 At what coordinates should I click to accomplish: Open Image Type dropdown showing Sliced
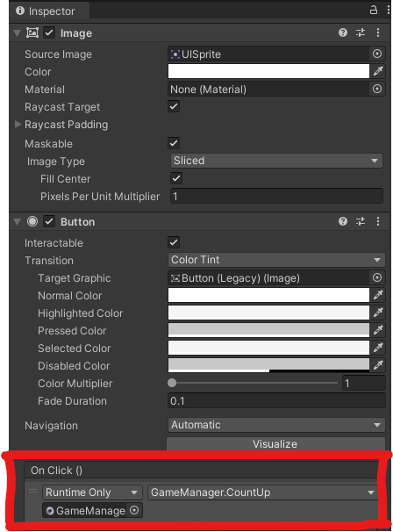tap(276, 161)
